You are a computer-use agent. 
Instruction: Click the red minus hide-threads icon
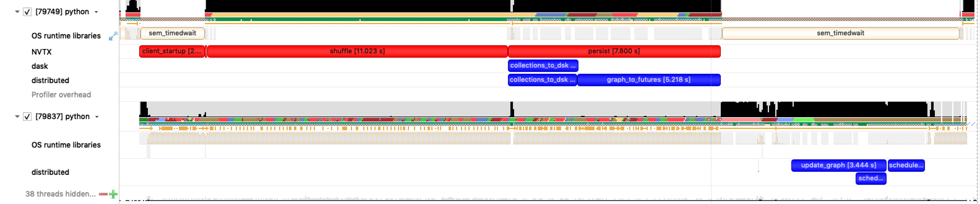(103, 194)
